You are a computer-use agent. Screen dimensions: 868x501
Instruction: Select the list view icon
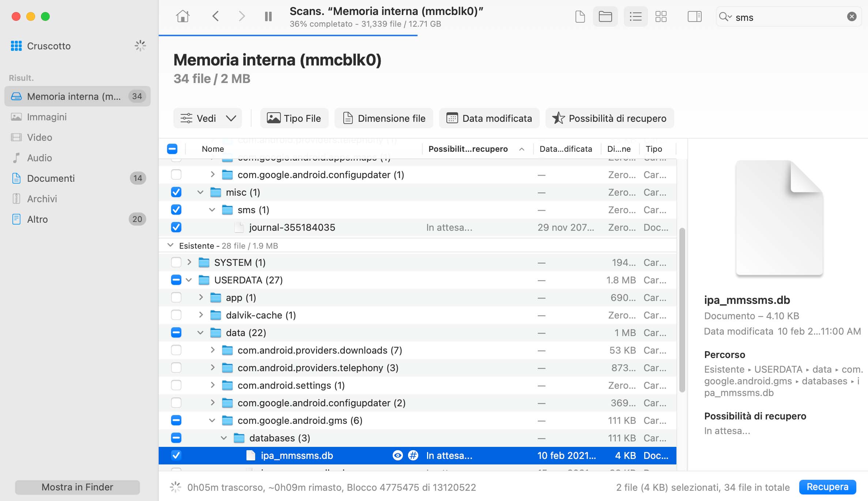click(x=635, y=16)
